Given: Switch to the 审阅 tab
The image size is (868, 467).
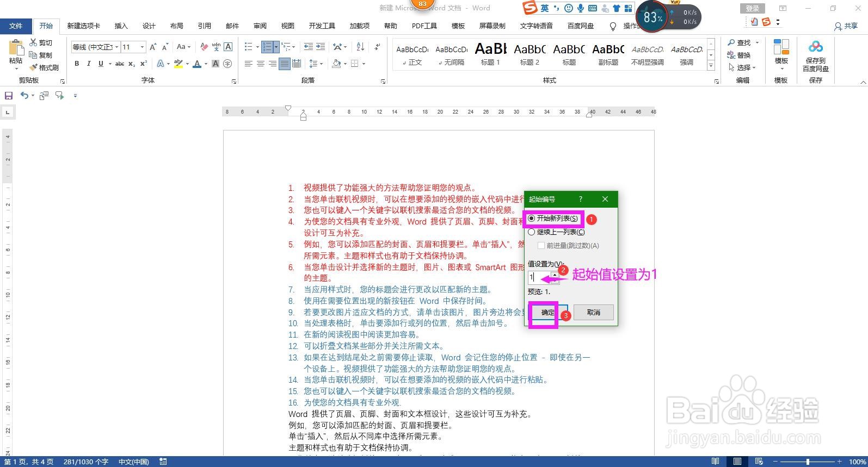Looking at the screenshot, I should 260,26.
